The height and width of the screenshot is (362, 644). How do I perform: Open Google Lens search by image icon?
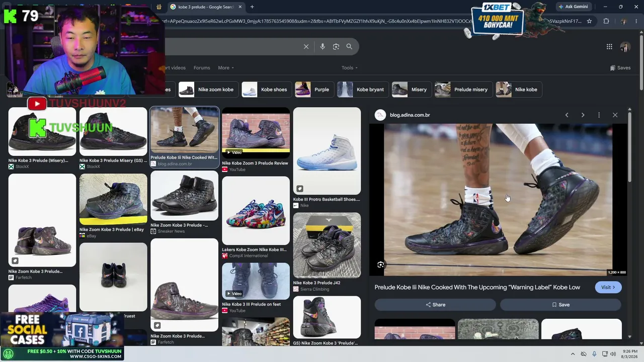(336, 47)
